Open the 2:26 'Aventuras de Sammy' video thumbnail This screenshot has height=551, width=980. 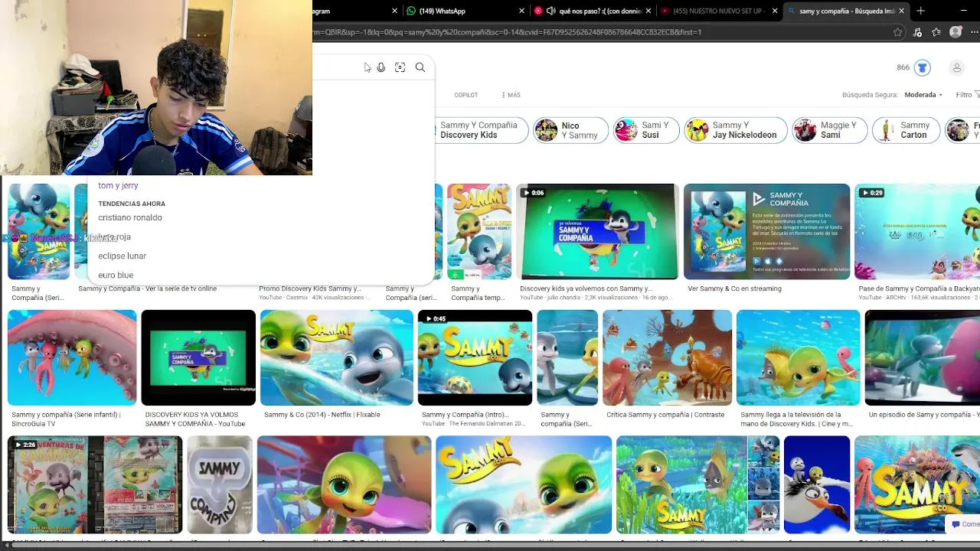point(95,484)
